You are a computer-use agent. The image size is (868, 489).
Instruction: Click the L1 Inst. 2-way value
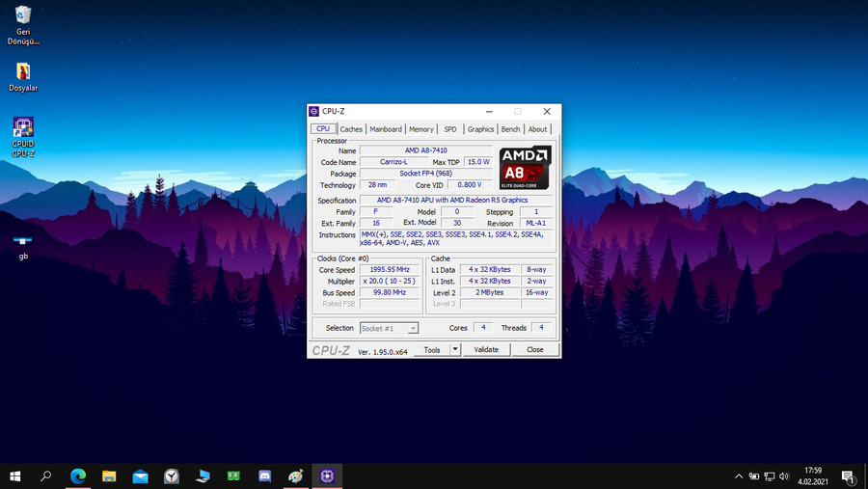pyautogui.click(x=536, y=282)
